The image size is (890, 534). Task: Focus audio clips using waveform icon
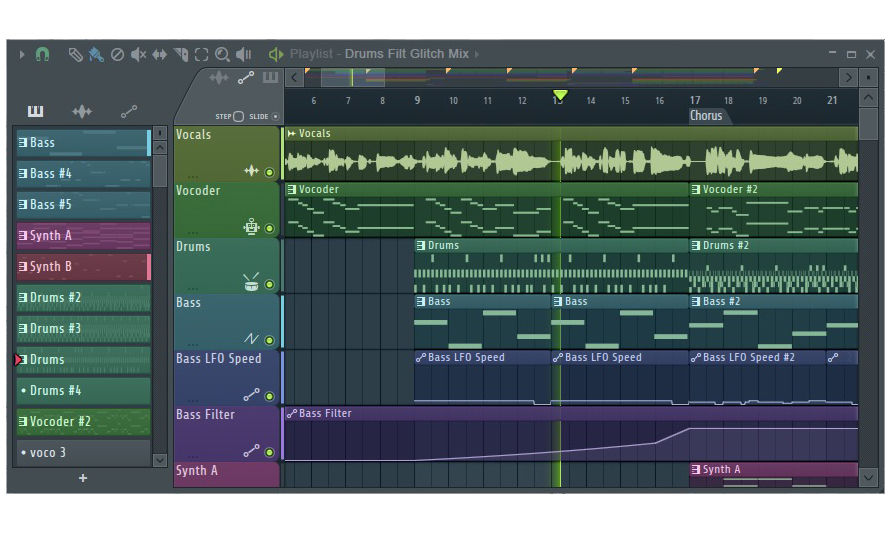click(219, 78)
